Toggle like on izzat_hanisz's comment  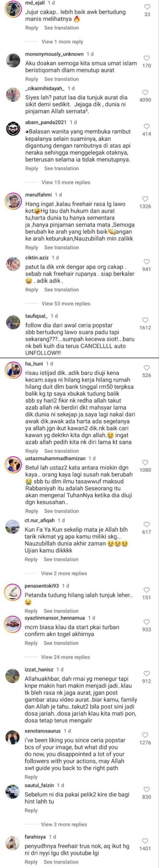click(147, 674)
